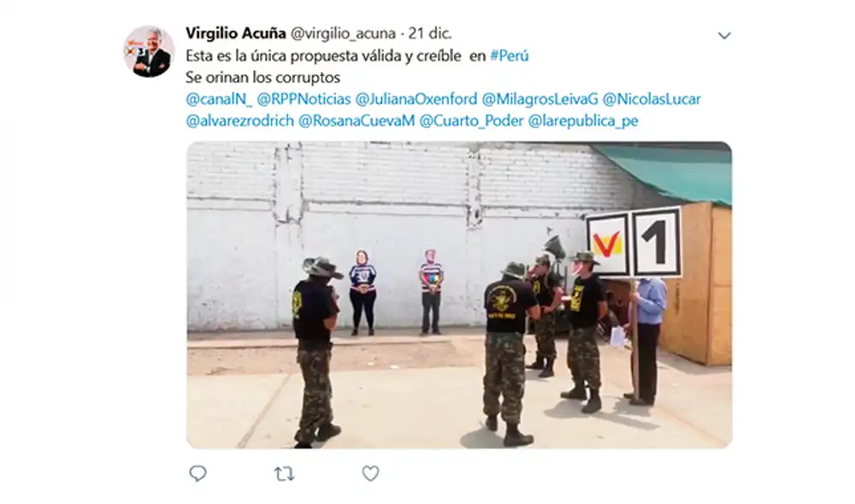This screenshot has width=855, height=504.
Task: Open the @alvarezrodrich mention
Action: (240, 120)
